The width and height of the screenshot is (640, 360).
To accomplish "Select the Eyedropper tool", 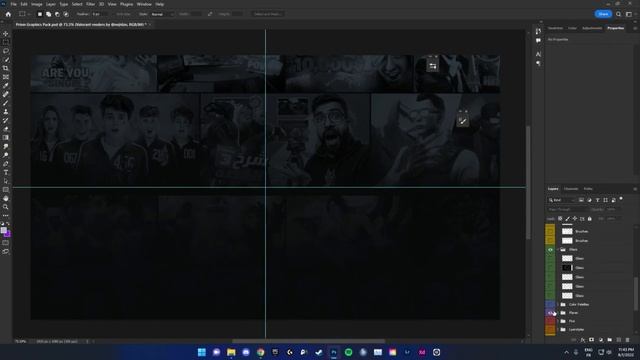I will [x=6, y=86].
